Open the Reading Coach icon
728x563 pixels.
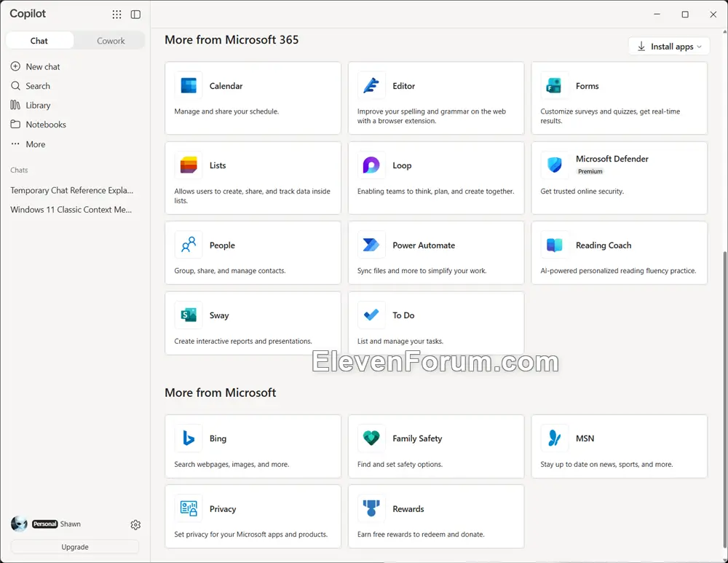(x=554, y=245)
